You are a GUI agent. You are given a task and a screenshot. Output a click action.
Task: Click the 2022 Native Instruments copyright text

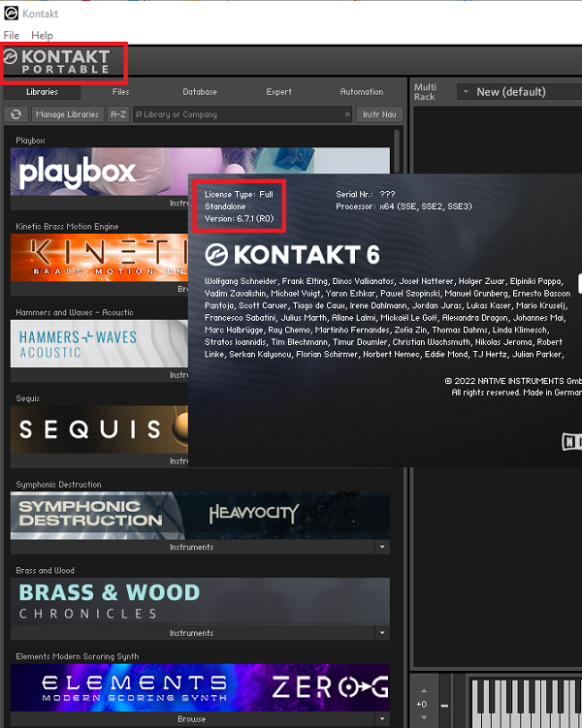(x=513, y=381)
